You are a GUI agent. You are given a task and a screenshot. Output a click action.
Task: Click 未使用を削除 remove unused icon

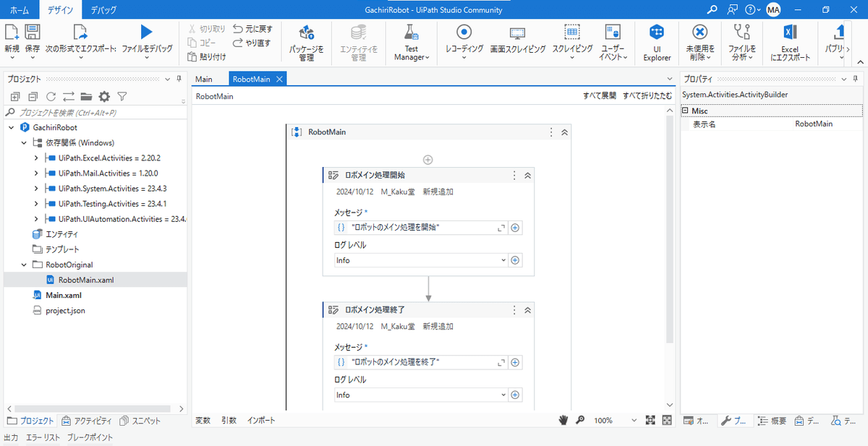pos(699,32)
